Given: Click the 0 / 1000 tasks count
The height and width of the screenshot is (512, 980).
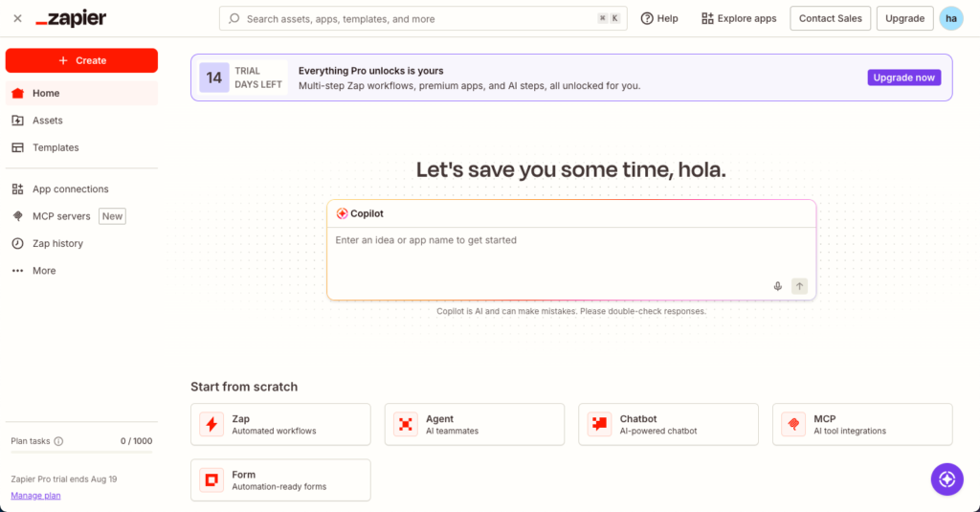Looking at the screenshot, I should 136,441.
